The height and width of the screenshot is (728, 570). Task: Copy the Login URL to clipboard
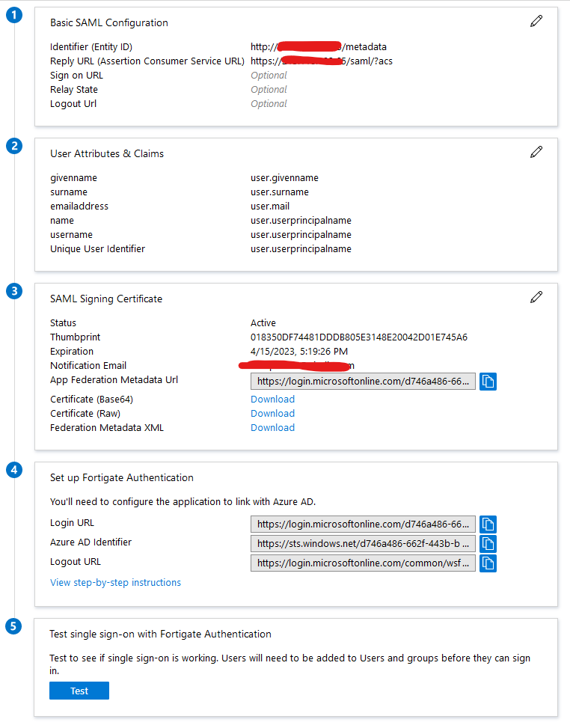[x=488, y=524]
